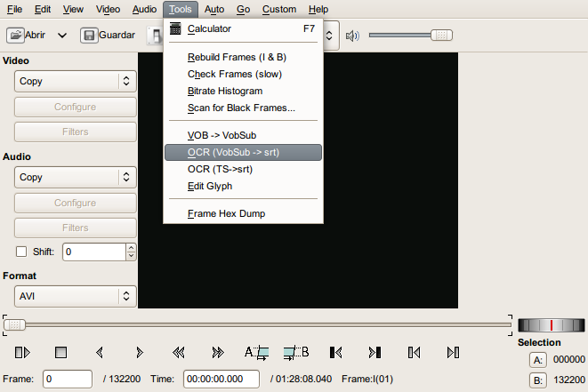Jump to previous keyframe with double-left arrows

click(x=179, y=352)
